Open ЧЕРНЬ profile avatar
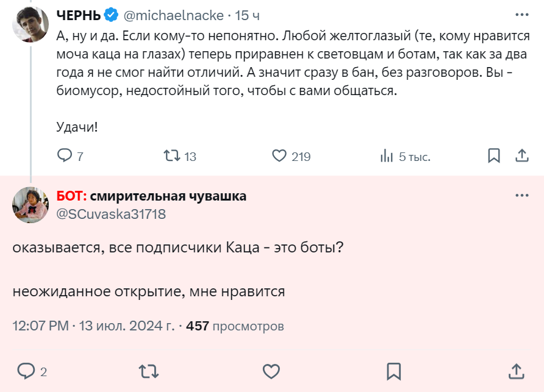 (30, 24)
